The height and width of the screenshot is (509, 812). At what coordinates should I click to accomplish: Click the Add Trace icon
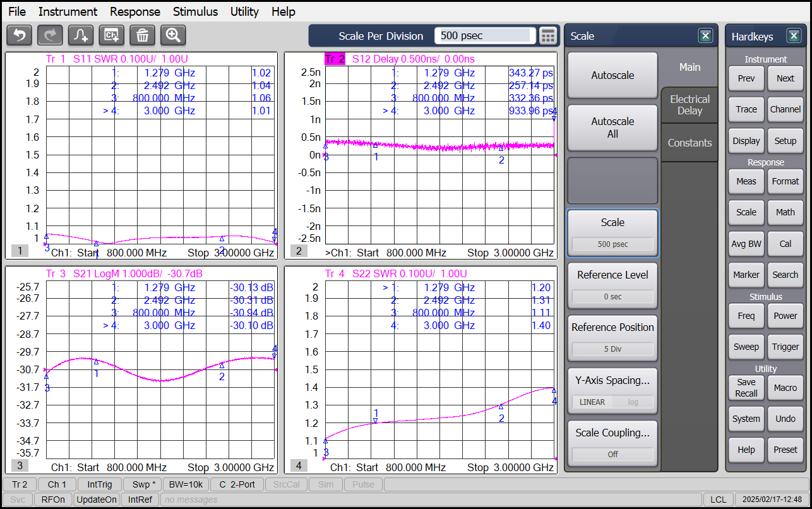tap(81, 35)
